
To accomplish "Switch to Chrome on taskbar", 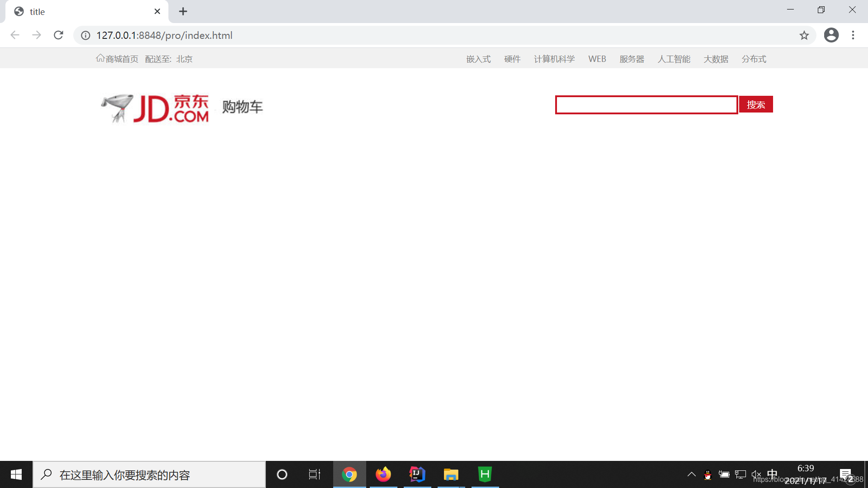I will 349,474.
